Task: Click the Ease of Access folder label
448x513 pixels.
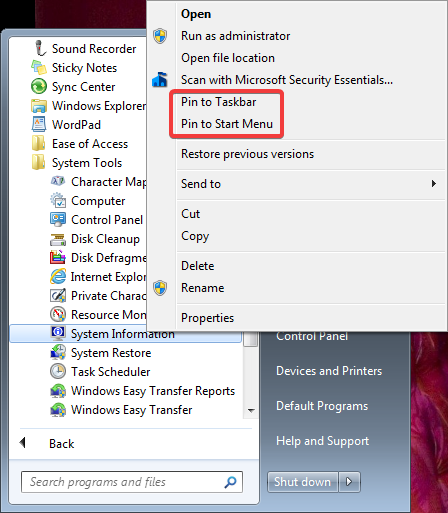Action: [x=90, y=144]
